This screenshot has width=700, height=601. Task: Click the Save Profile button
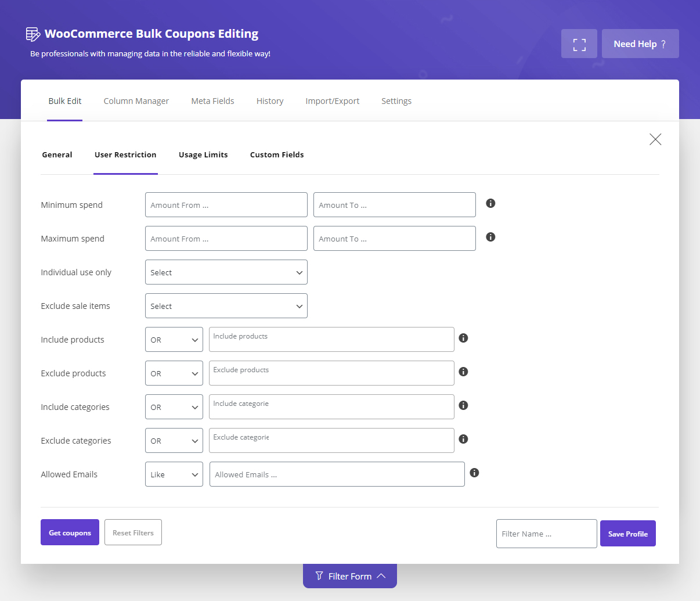628,534
